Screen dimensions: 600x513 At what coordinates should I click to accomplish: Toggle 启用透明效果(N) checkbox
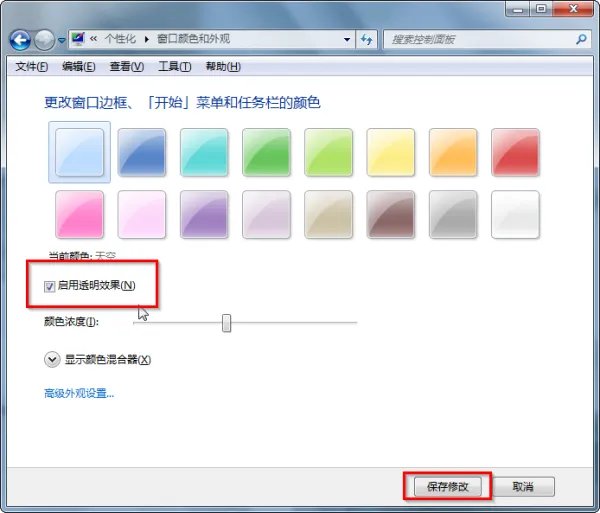[49, 286]
